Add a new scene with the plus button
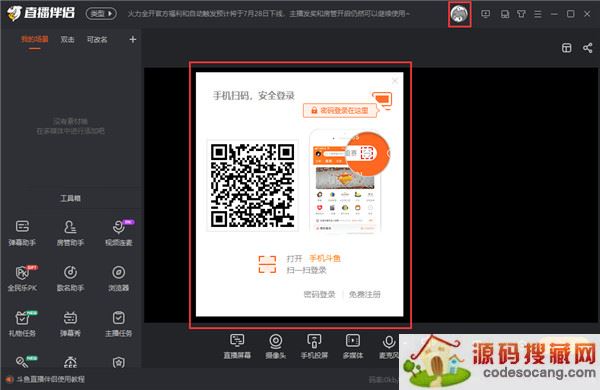 click(x=132, y=39)
